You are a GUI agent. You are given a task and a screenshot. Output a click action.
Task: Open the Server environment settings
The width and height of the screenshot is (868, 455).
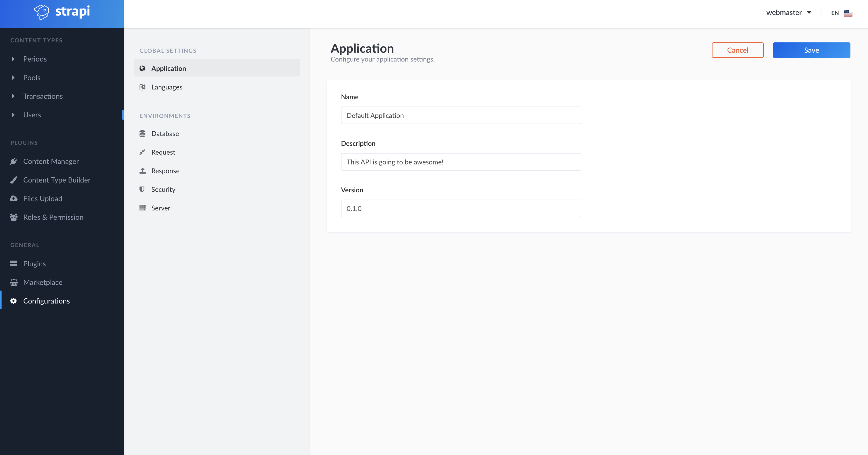click(x=161, y=208)
